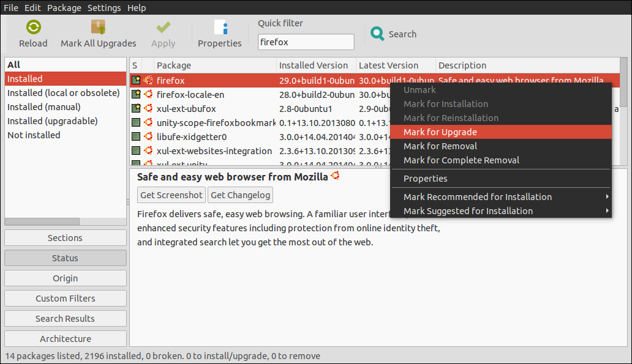Screen dimensions: 632x364
Task: Click the Ubuntu support icon beside firefox-locale-en
Action: tap(148, 94)
